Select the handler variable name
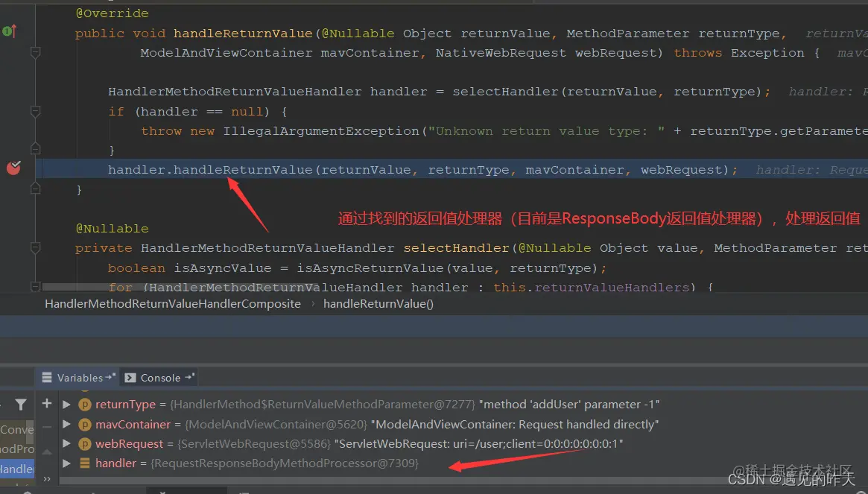 tap(115, 463)
